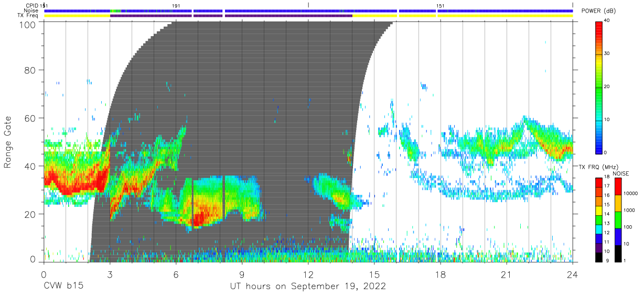This screenshot has width=644, height=297.
Task: Select the 'NOISE' legend title
Action: click(x=621, y=173)
